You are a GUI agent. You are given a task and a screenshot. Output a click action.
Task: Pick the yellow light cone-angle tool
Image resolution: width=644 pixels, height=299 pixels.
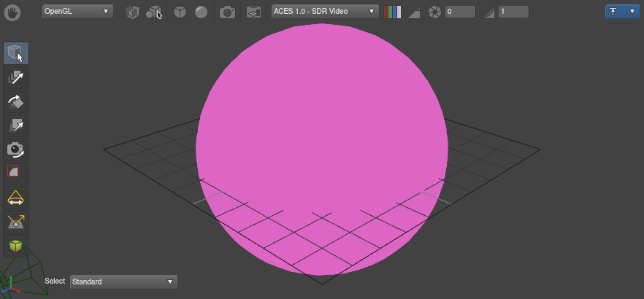[x=16, y=198]
